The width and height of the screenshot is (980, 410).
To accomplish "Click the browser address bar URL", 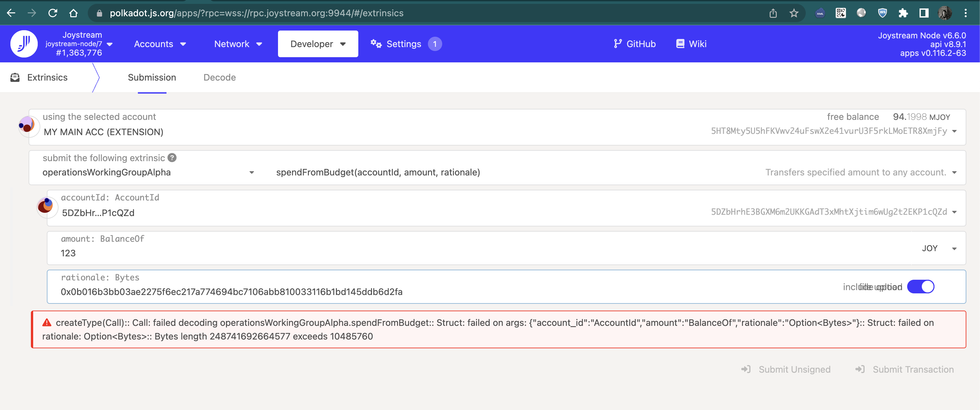I will point(257,13).
